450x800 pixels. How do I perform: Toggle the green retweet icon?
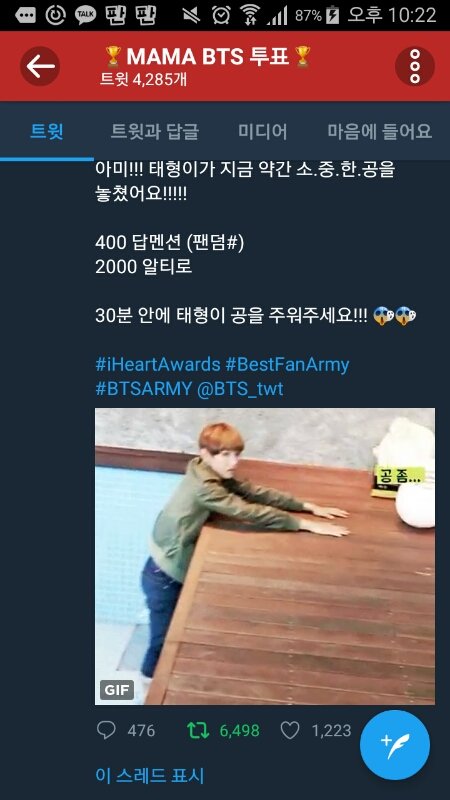198,731
